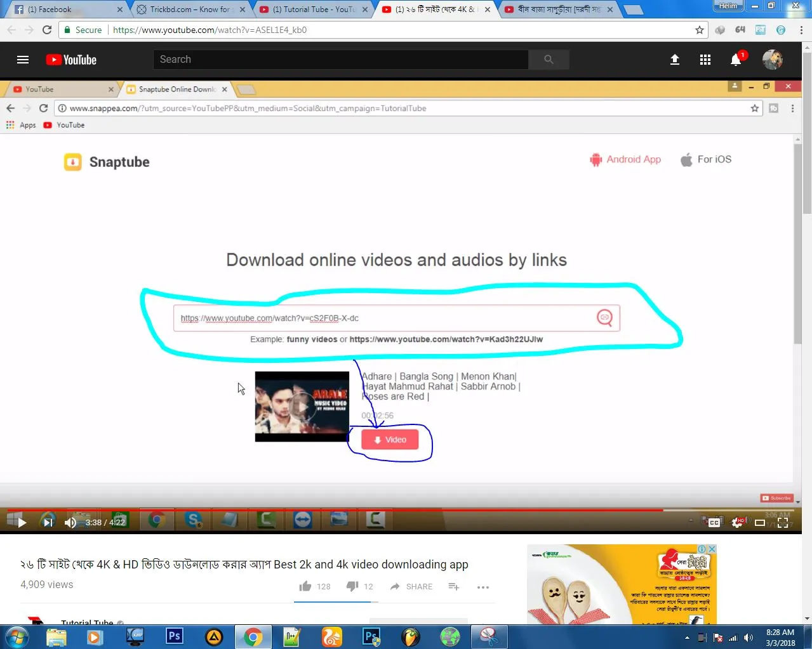Switch to the Facebook tab
The height and width of the screenshot is (649, 812).
(67, 10)
